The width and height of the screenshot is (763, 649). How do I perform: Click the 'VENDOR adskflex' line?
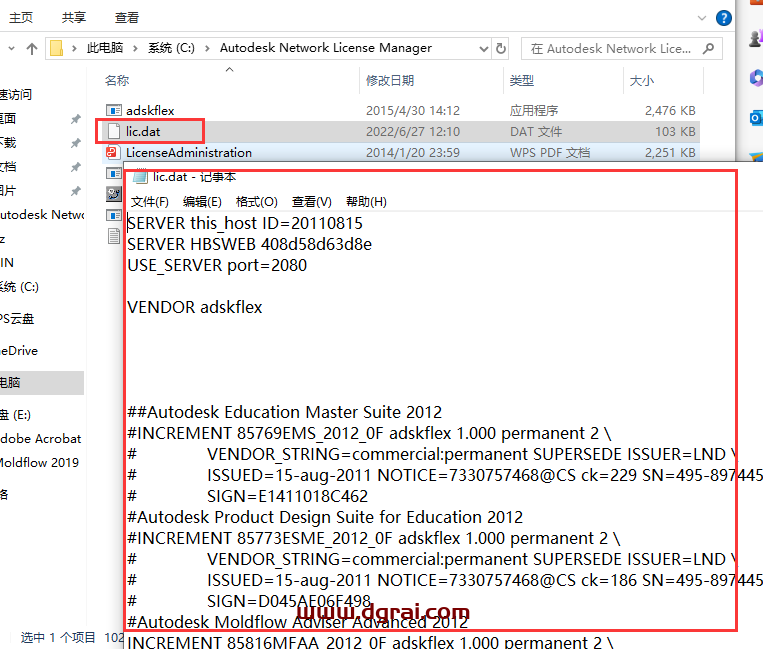195,307
